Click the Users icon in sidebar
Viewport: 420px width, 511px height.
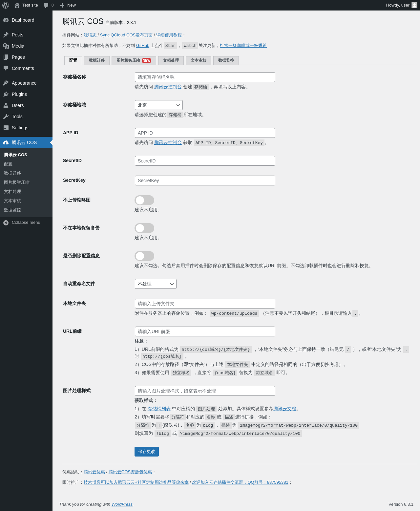(x=6, y=105)
